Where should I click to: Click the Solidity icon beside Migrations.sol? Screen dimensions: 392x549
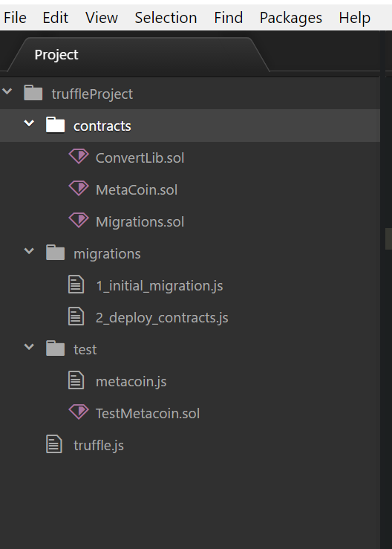click(79, 220)
